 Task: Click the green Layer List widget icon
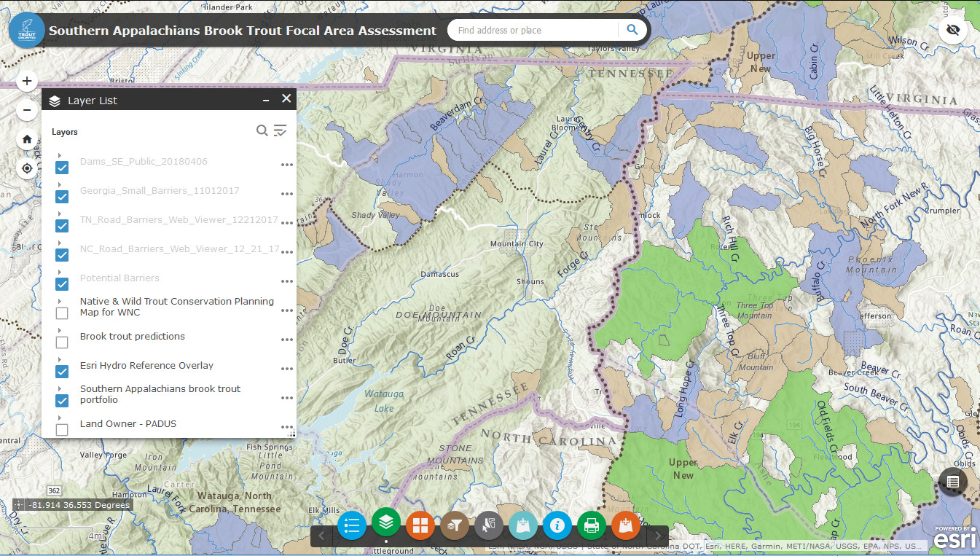coord(386,522)
